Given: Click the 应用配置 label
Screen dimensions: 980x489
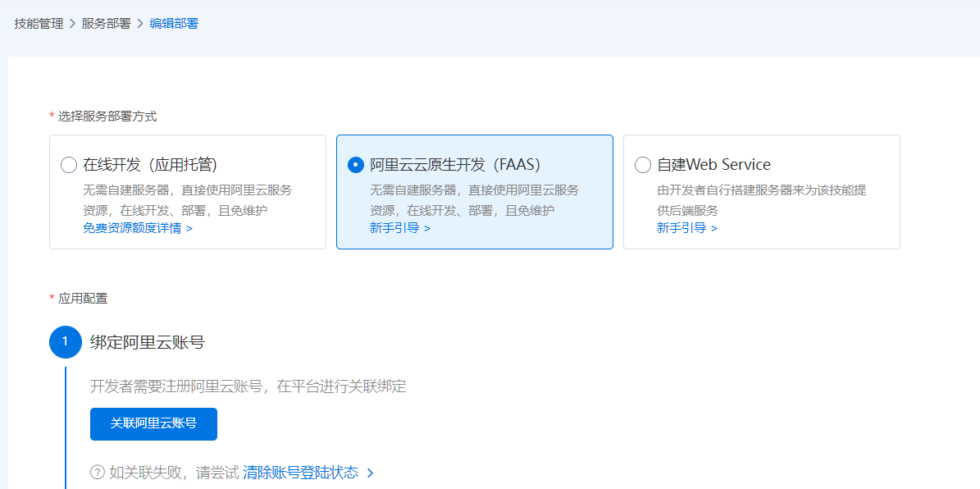Looking at the screenshot, I should (83, 299).
